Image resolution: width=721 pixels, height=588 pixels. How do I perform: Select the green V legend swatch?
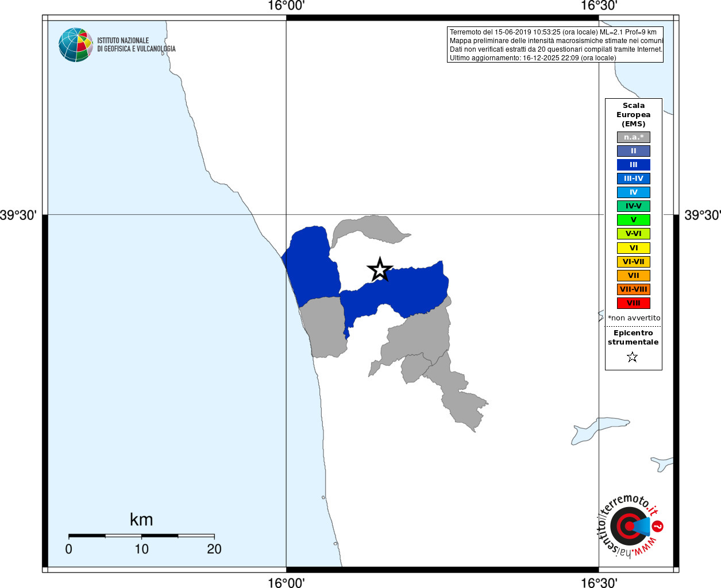[634, 220]
